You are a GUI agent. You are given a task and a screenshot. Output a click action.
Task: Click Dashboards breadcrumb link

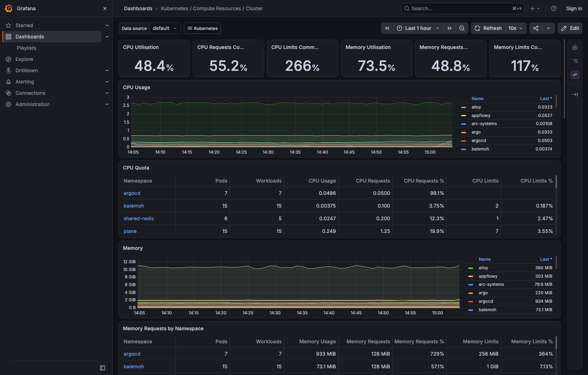tap(138, 8)
